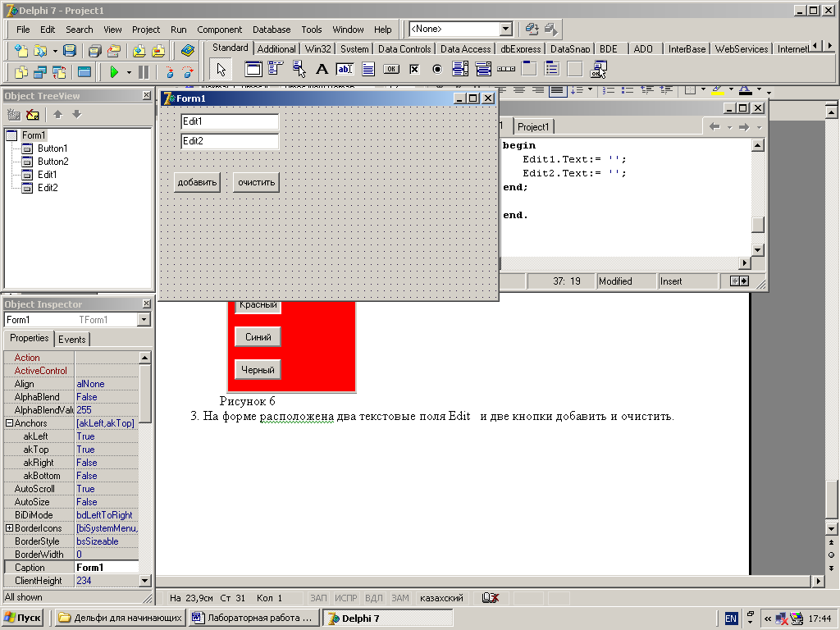Screen dimensions: 840x630
Task: Pick the Memo component in palette
Action: [x=368, y=69]
